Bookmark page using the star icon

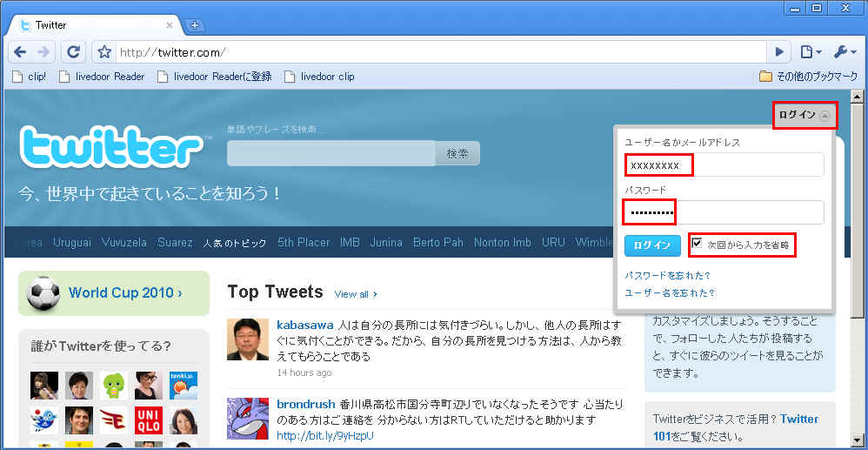pos(103,52)
